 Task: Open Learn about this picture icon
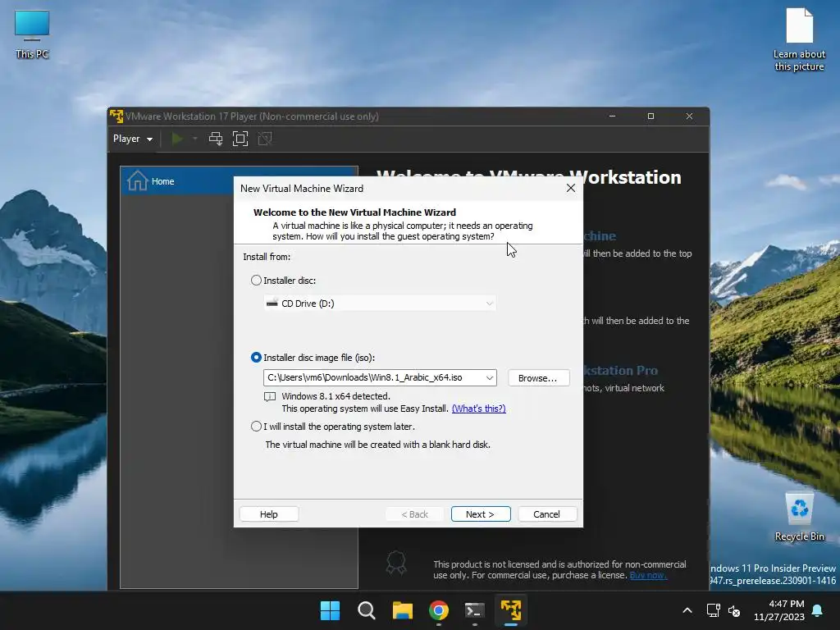(x=799, y=39)
